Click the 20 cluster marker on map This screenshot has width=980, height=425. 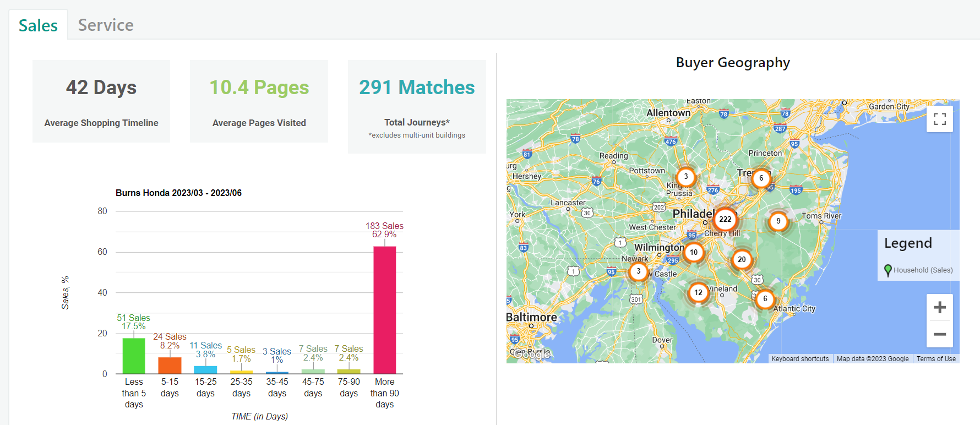point(742,259)
